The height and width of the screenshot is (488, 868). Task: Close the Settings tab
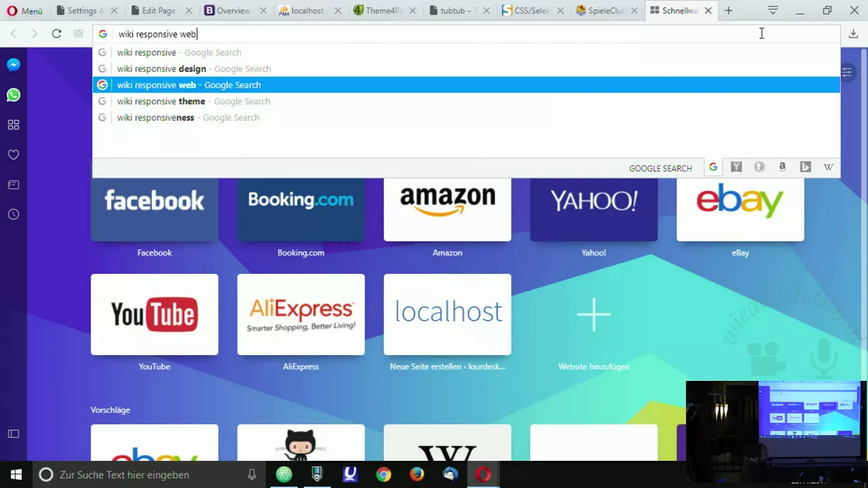point(115,11)
